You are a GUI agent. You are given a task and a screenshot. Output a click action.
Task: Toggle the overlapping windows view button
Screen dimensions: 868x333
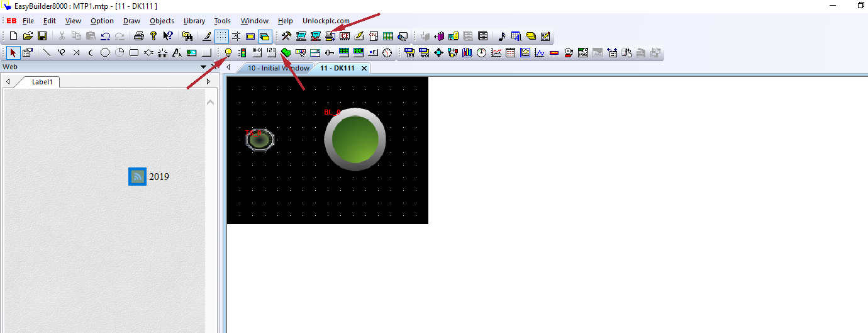265,36
